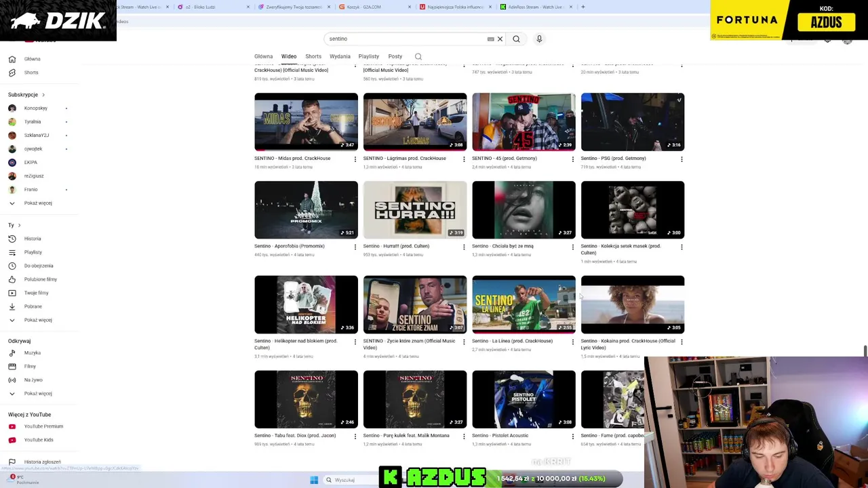Open Do obejrzenia watch later list
The image size is (868, 488).
(38, 266)
